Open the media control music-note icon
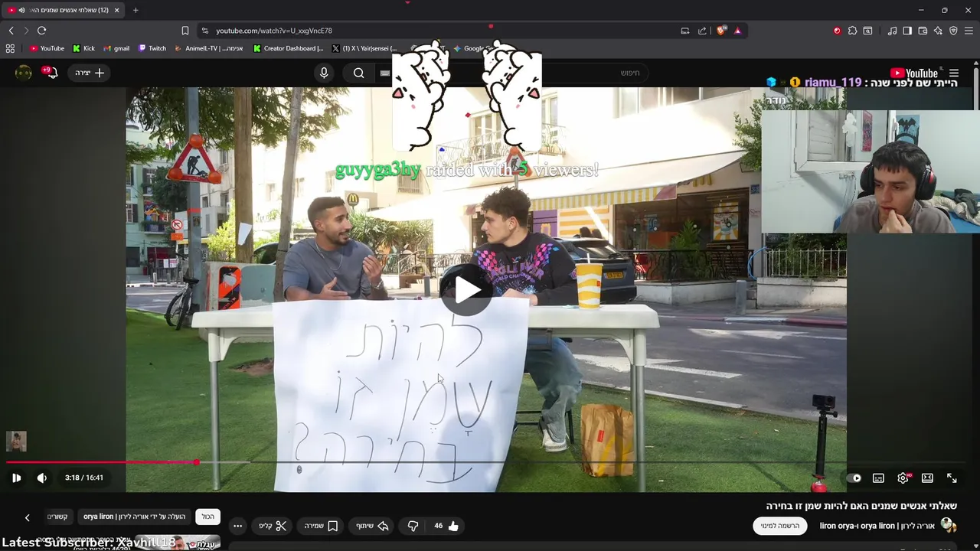This screenshot has height=551, width=980. 892,31
